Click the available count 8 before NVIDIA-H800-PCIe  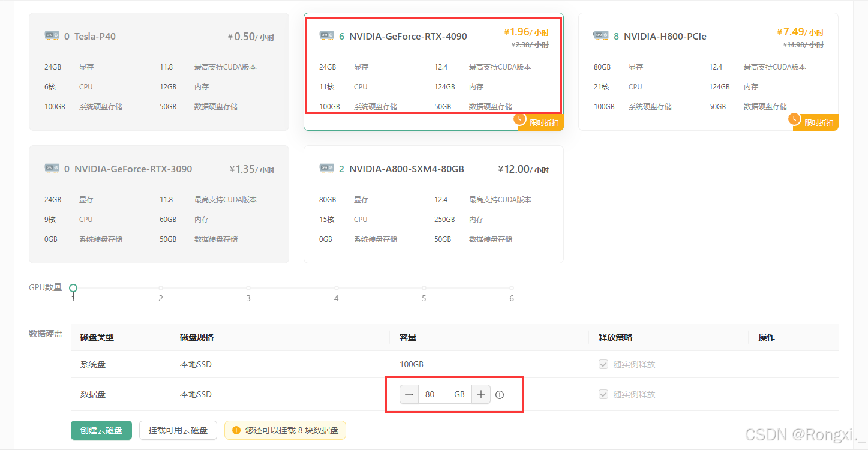click(x=616, y=37)
